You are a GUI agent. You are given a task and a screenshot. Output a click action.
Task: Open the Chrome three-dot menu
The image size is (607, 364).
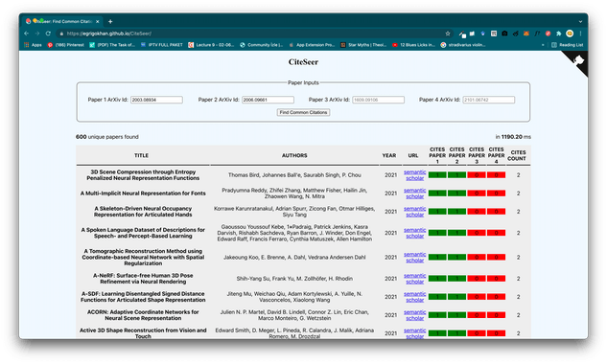coord(580,34)
